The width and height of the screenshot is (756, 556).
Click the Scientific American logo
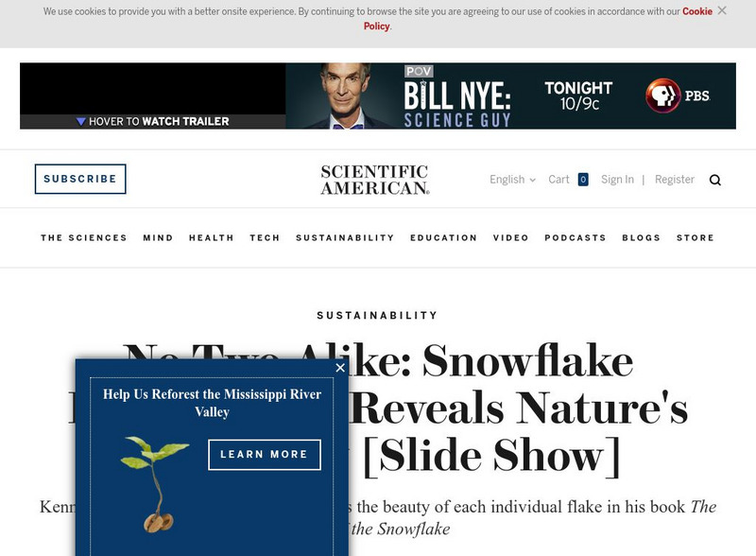coord(375,180)
